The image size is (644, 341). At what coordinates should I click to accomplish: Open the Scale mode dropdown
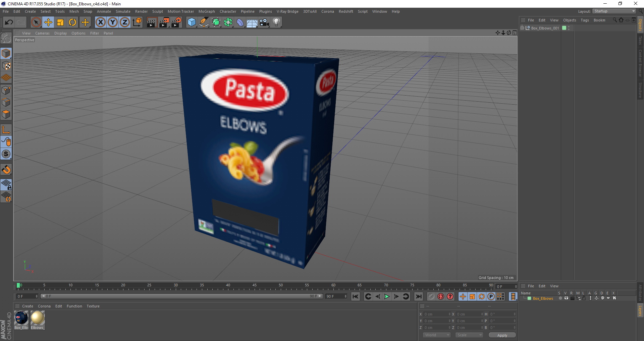coord(469,335)
